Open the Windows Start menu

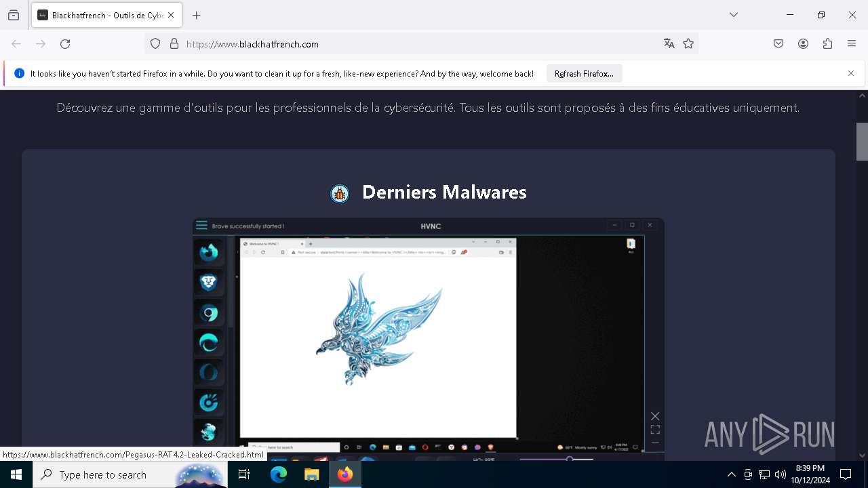[16, 474]
